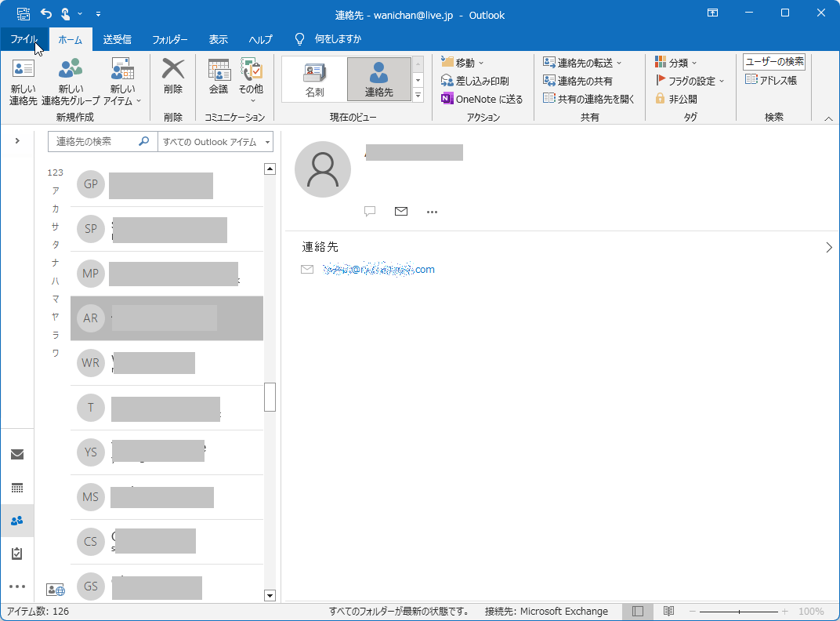
Task: Open more options ellipsis in contact card
Action: coord(432,212)
